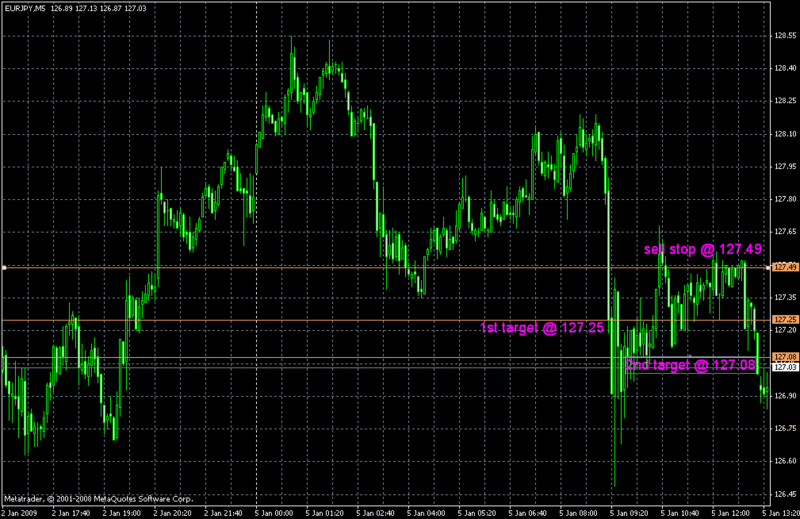Viewport: 800px width, 519px height.
Task: Click the 128.10 price scale label
Action: tap(785, 134)
